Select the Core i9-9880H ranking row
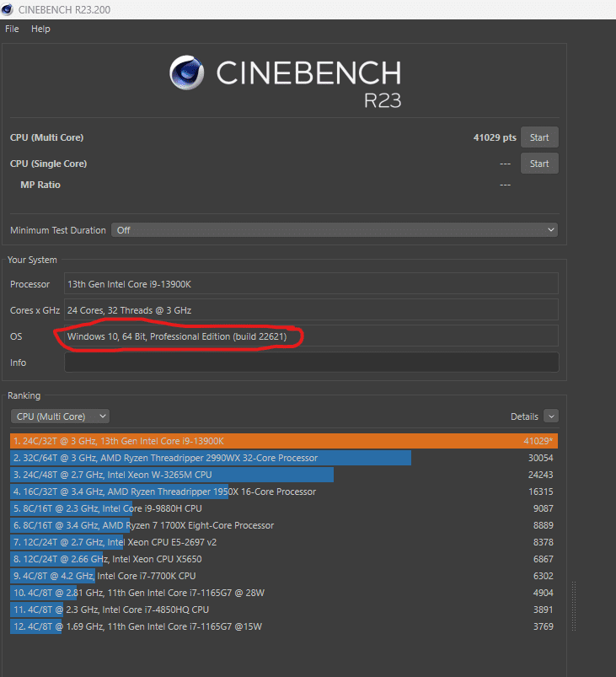Image resolution: width=616 pixels, height=677 pixels. point(284,508)
